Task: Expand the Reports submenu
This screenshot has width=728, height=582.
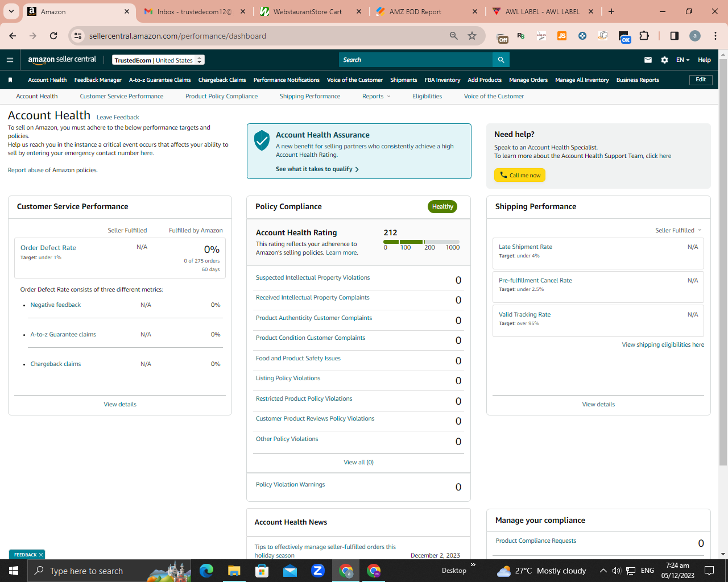Action: tap(376, 97)
